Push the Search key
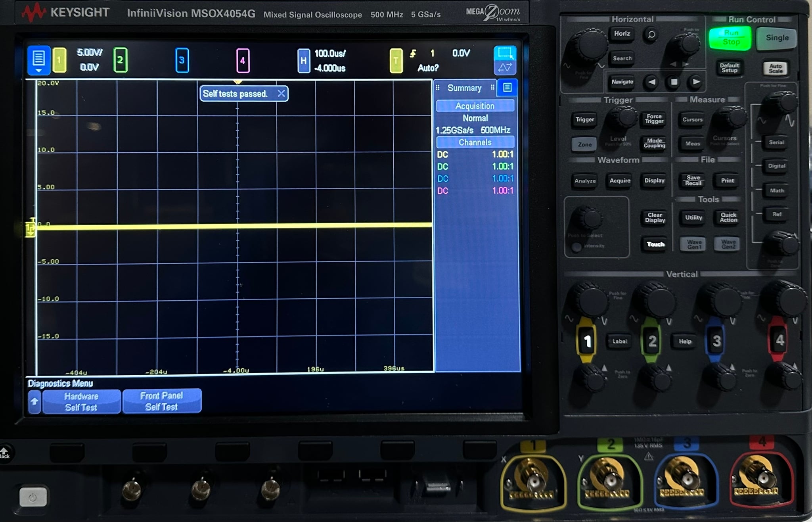 [622, 58]
